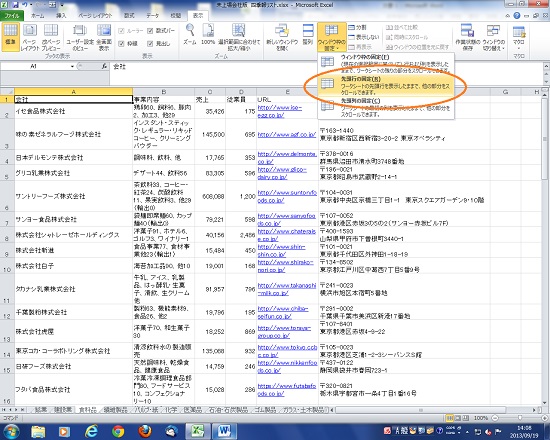This screenshot has width=550, height=440.
Task: Open the takanashi-milk URL link in row 11
Action: coord(287,289)
